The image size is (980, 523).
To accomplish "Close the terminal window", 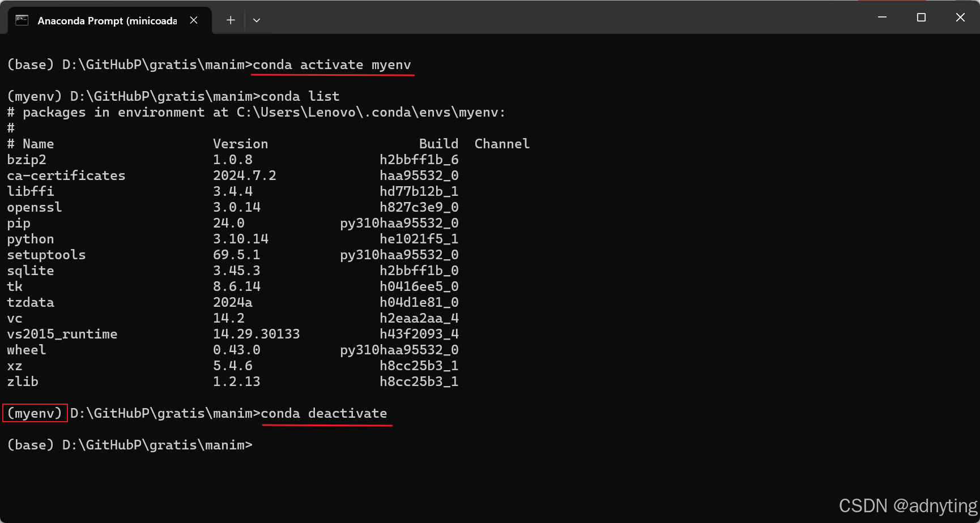I will pos(960,18).
